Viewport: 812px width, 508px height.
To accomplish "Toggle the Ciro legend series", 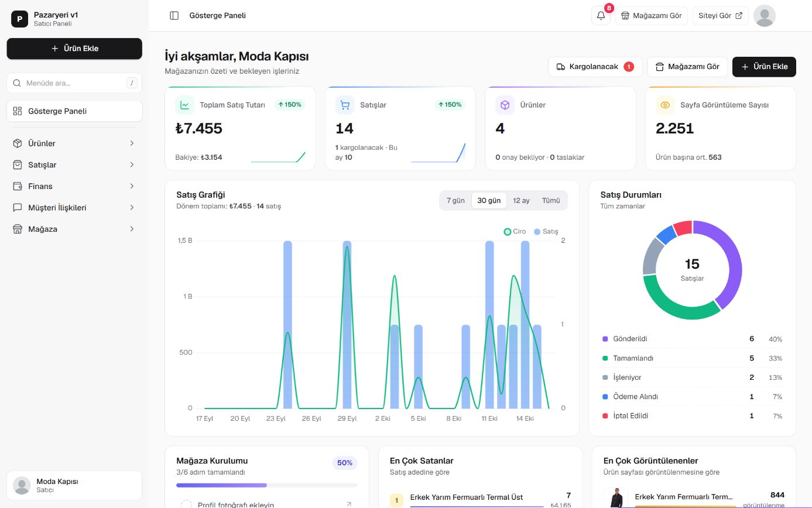I will 515,232.
